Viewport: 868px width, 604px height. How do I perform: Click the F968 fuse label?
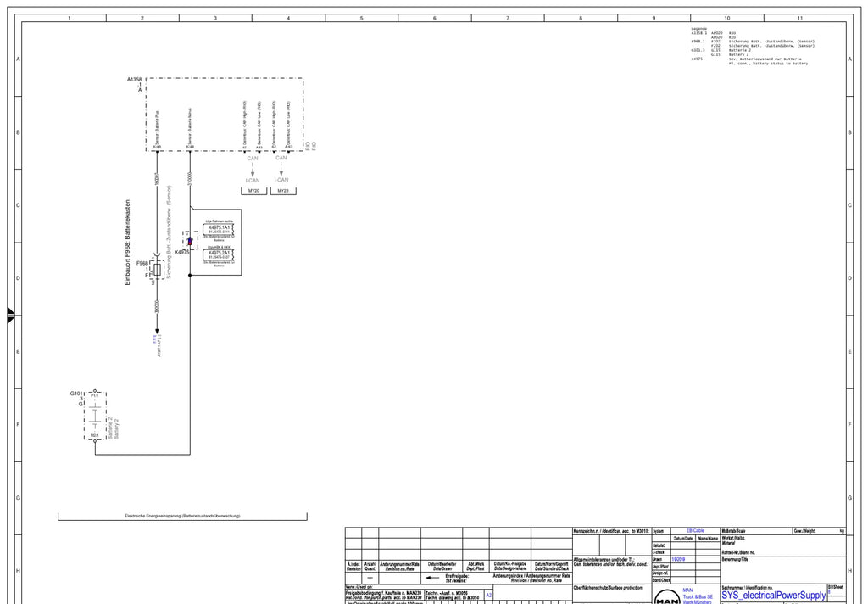pos(142,263)
